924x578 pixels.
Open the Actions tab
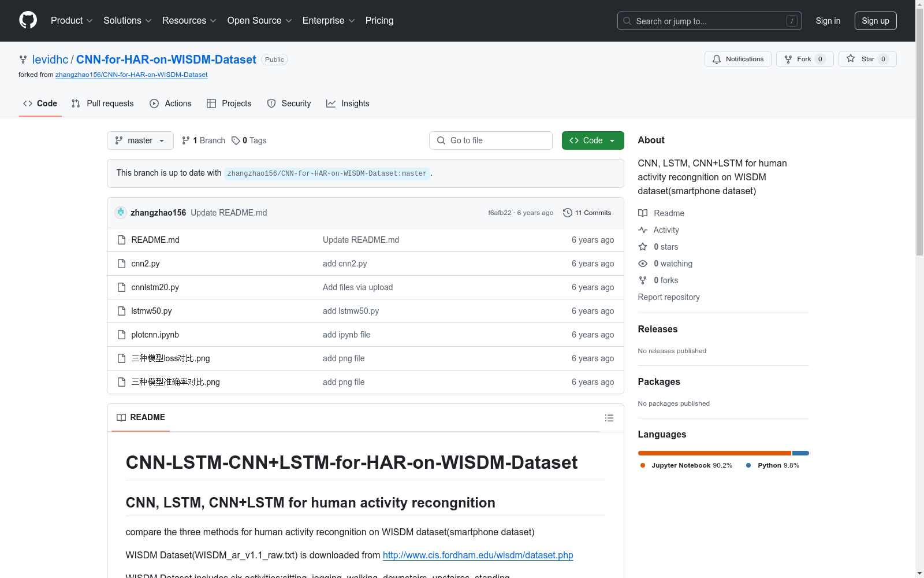point(170,103)
